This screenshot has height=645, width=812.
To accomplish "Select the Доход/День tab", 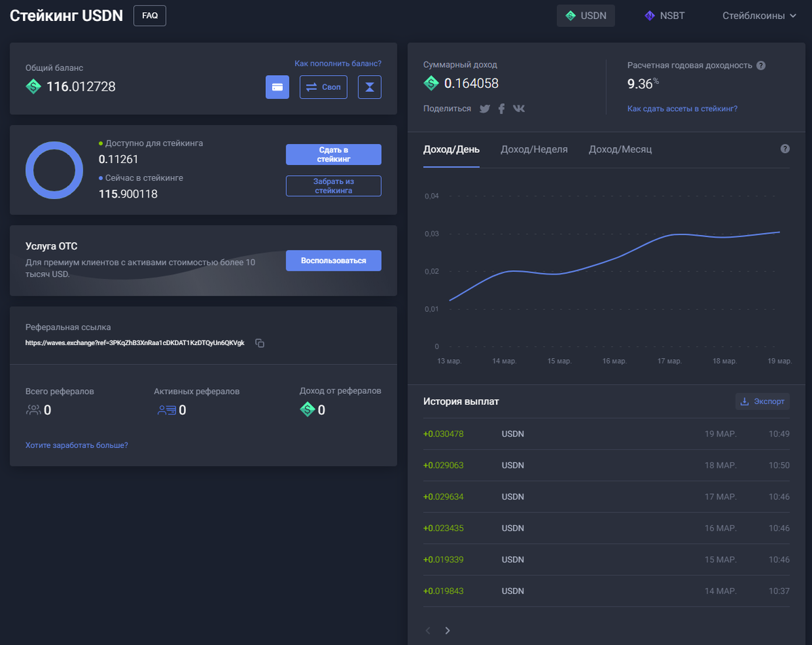I will pyautogui.click(x=451, y=150).
